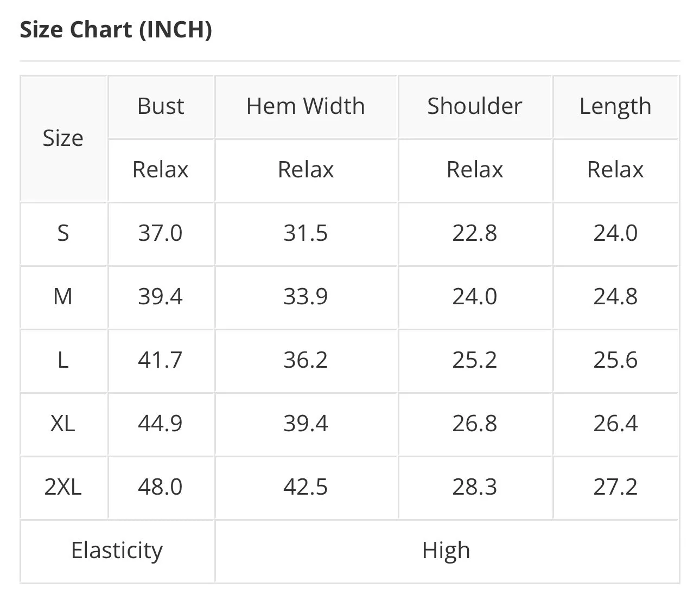Click the L size row label
Image resolution: width=700 pixels, height=595 pixels.
[x=63, y=360]
